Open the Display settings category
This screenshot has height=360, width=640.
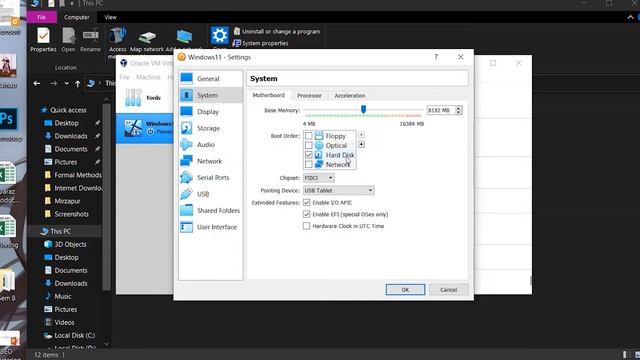[210, 111]
